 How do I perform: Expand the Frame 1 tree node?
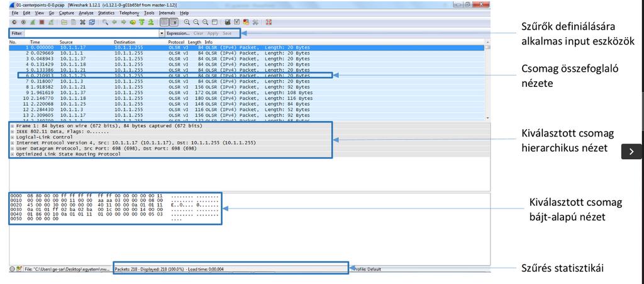coord(13,126)
